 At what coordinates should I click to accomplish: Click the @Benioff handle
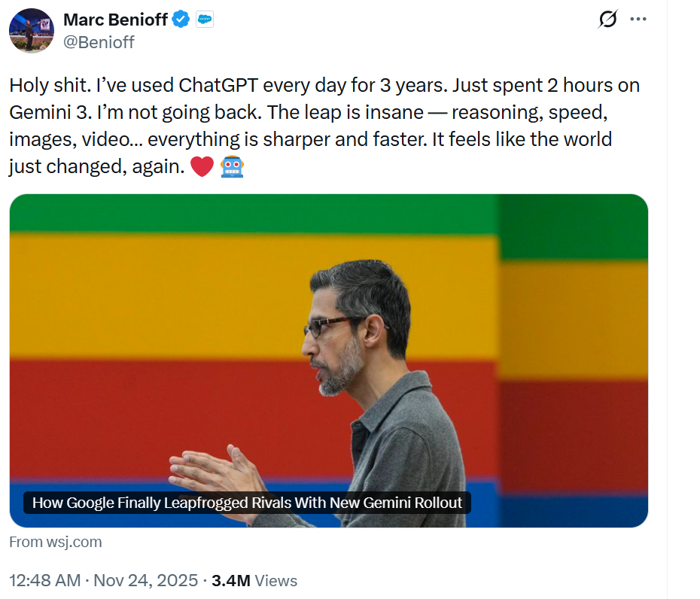point(99,42)
